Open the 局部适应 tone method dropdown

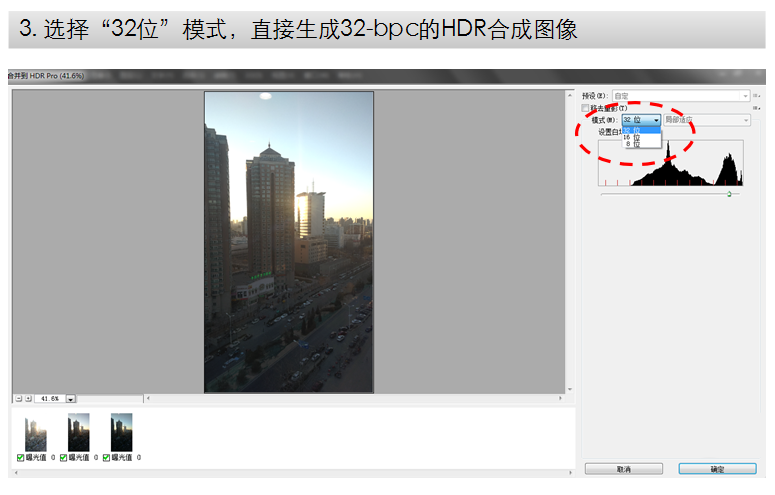tap(707, 120)
